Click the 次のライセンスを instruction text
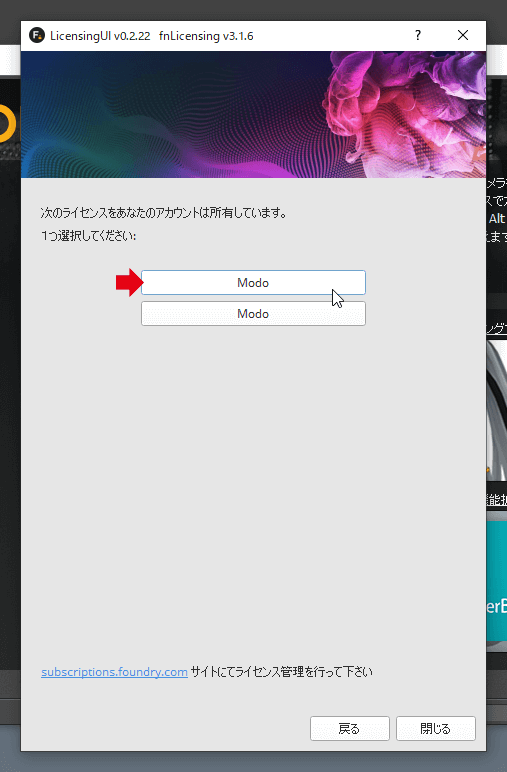The height and width of the screenshot is (772, 507). point(163,213)
